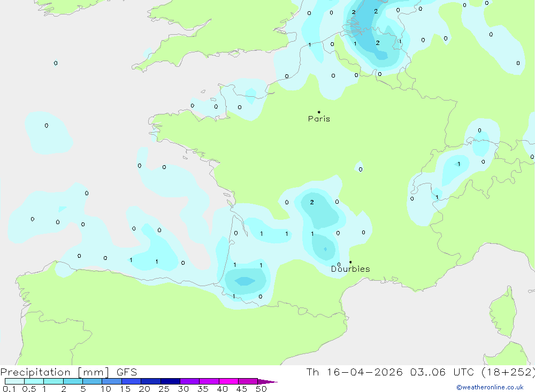Select the 45–50 mm legend swatch
This screenshot has height=392, width=535.
248,381
